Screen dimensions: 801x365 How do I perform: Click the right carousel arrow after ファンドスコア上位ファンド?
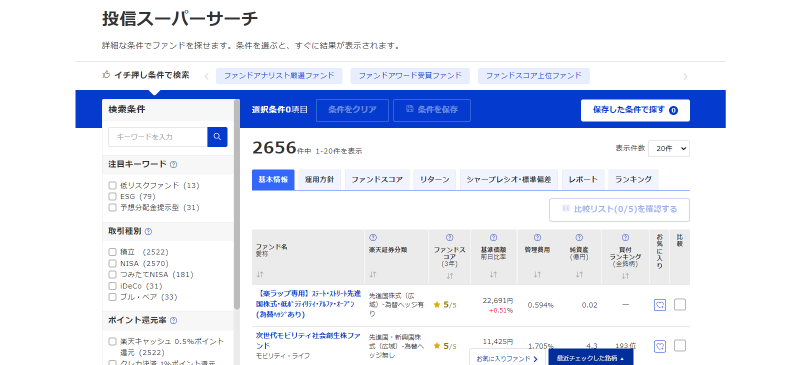(686, 77)
